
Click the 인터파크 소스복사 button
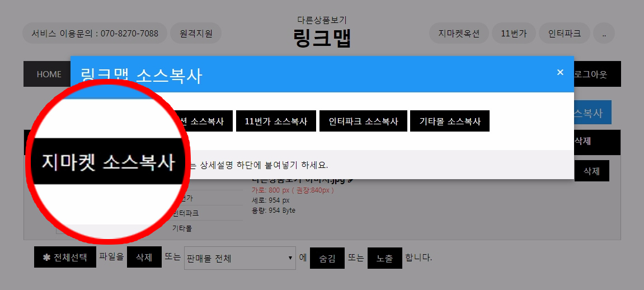[x=363, y=121]
